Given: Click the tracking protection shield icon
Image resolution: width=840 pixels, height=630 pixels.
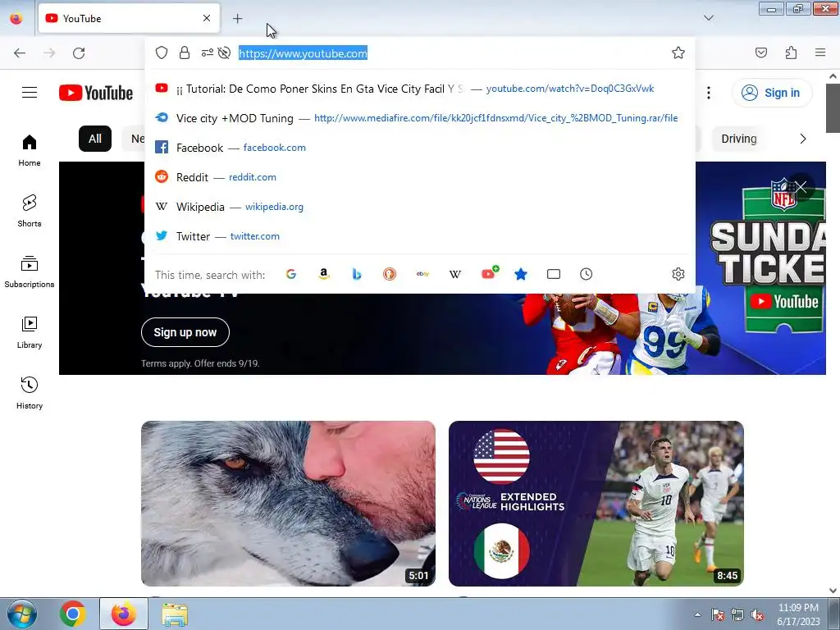Looking at the screenshot, I should (162, 52).
